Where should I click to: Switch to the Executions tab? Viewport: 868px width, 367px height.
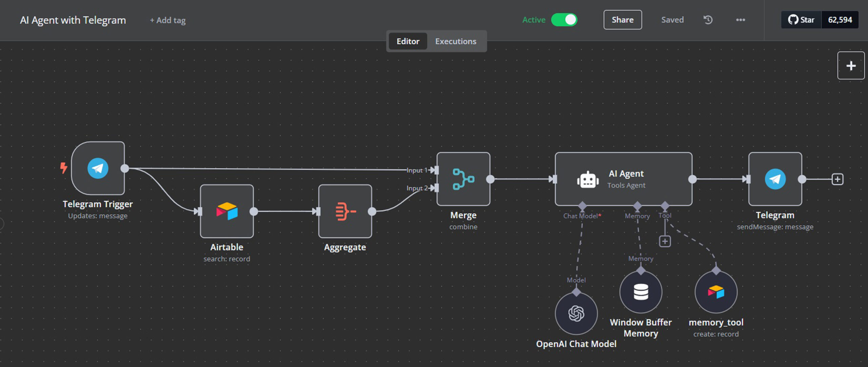pos(455,41)
